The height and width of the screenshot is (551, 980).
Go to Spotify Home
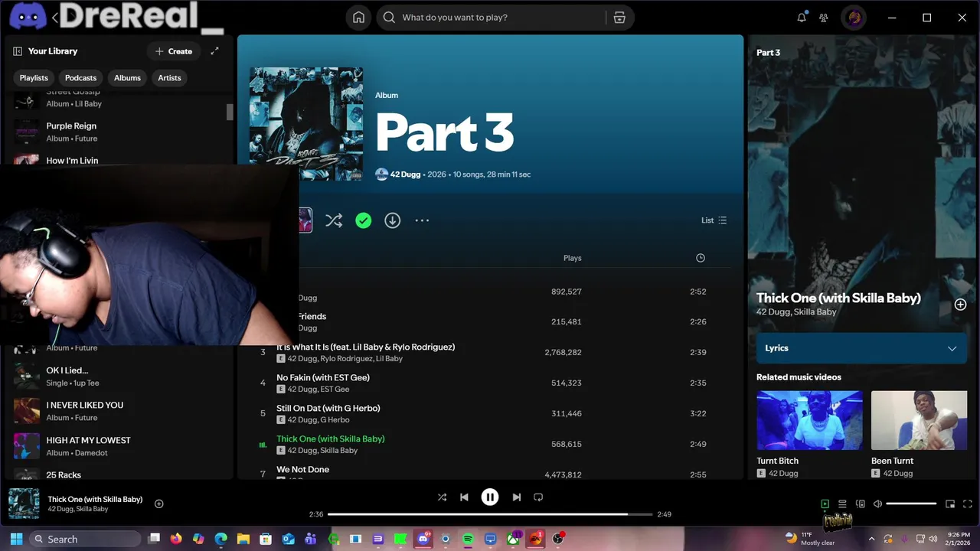358,18
